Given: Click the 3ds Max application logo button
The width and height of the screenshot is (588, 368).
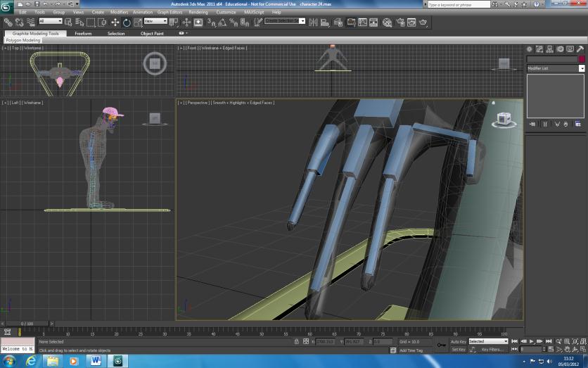Looking at the screenshot, I should point(6,7).
